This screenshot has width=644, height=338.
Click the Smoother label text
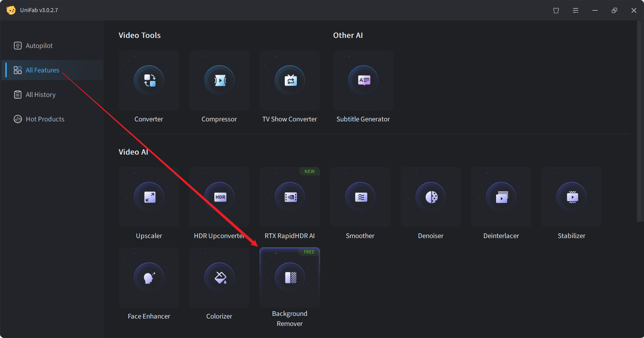pos(360,236)
